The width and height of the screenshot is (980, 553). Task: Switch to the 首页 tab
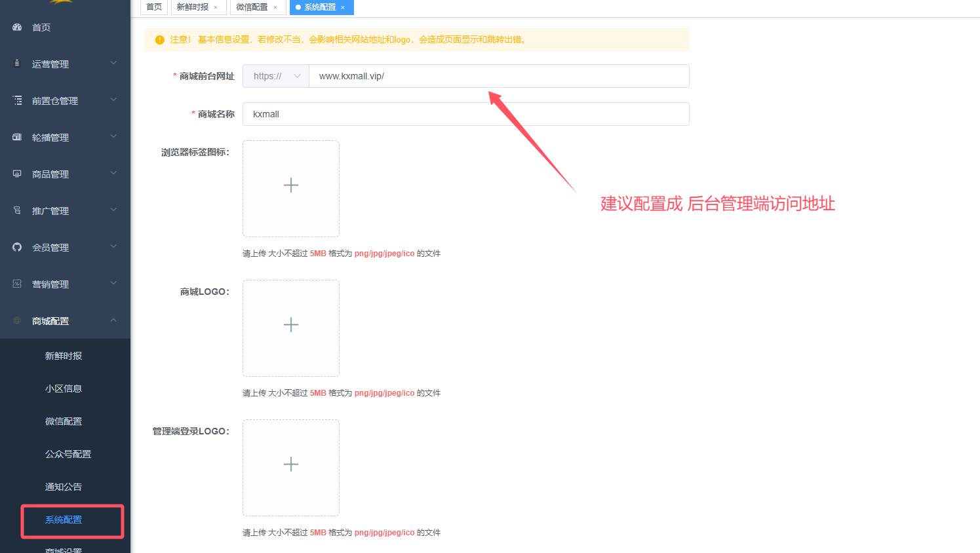tap(154, 7)
